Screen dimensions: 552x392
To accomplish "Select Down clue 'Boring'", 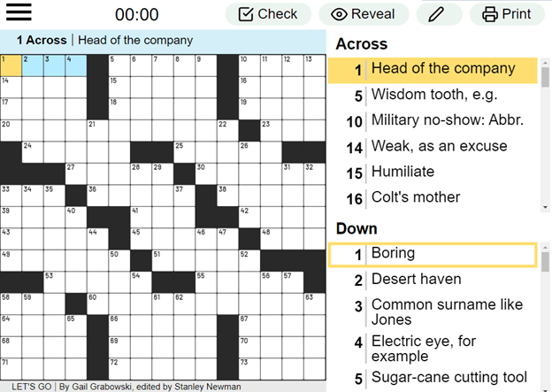I will click(393, 253).
